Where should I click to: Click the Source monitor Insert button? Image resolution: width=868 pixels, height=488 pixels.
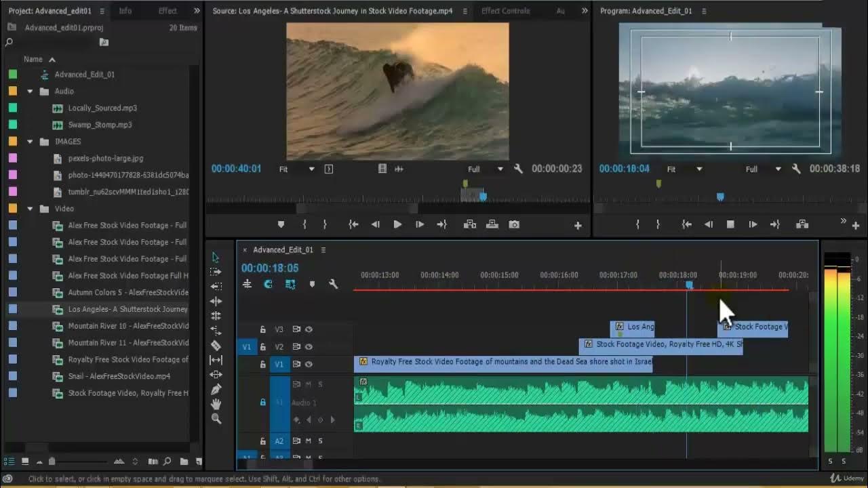[x=469, y=224]
